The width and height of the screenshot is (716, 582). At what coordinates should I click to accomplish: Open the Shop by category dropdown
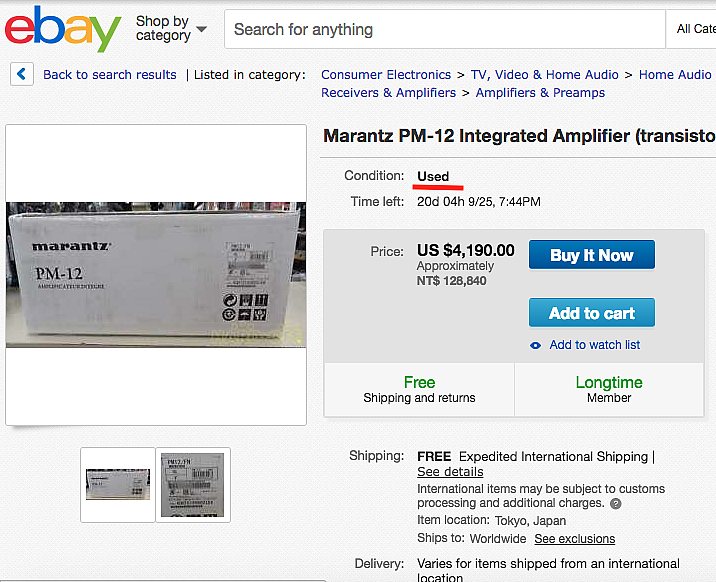point(171,28)
